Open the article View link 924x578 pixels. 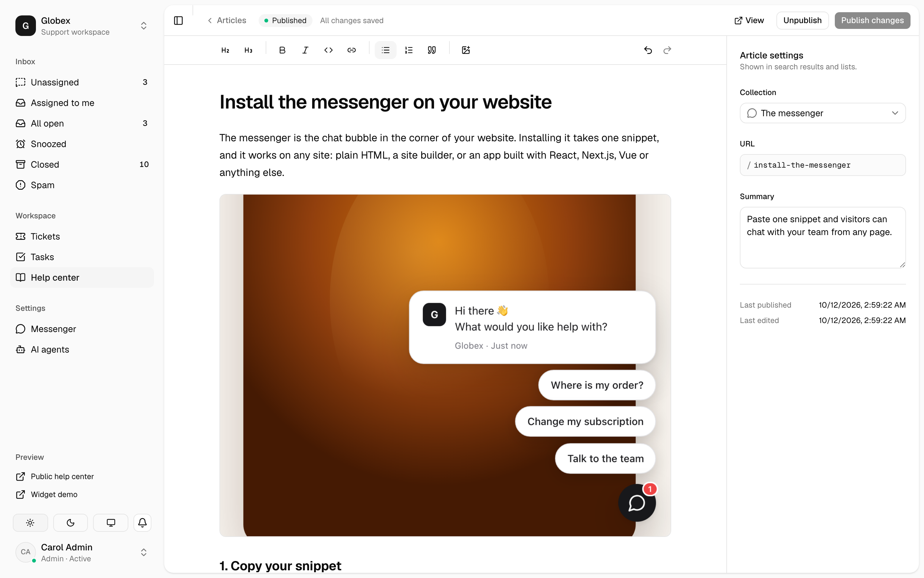coord(749,20)
